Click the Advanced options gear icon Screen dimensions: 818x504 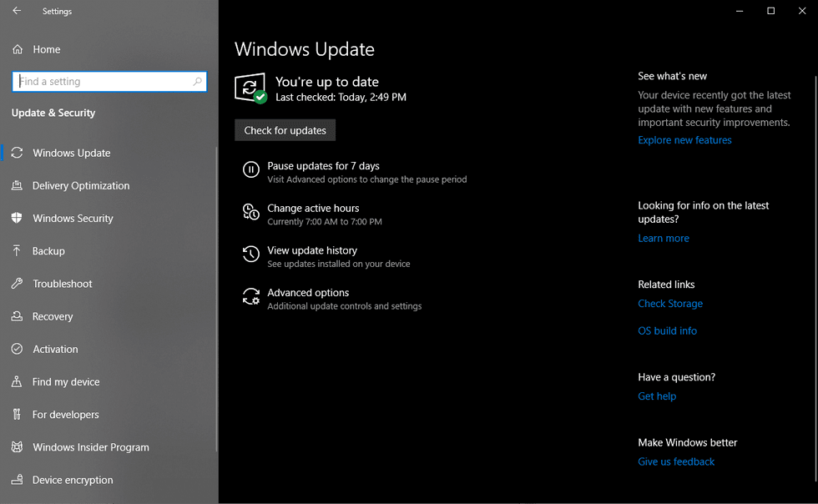pyautogui.click(x=250, y=297)
